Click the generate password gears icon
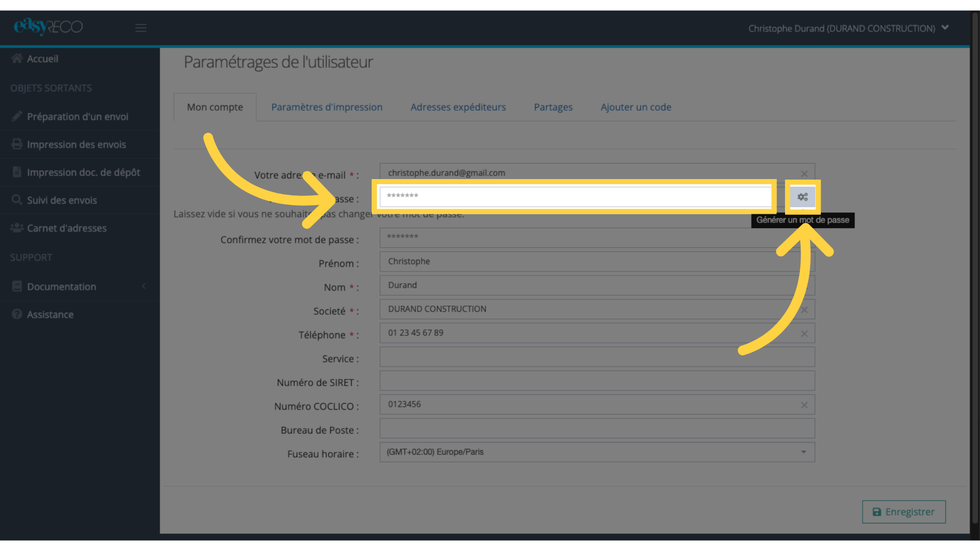Screen dimensions: 980x551 click(802, 197)
